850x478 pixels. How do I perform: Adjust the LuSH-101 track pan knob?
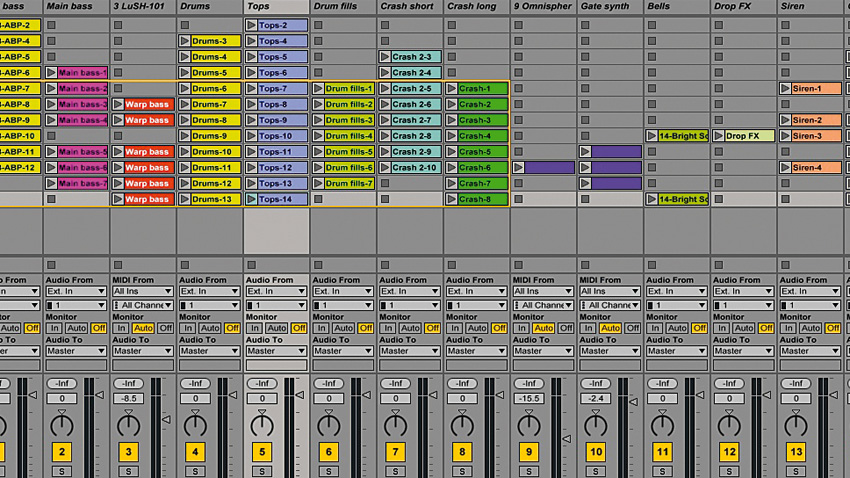pyautogui.click(x=128, y=425)
